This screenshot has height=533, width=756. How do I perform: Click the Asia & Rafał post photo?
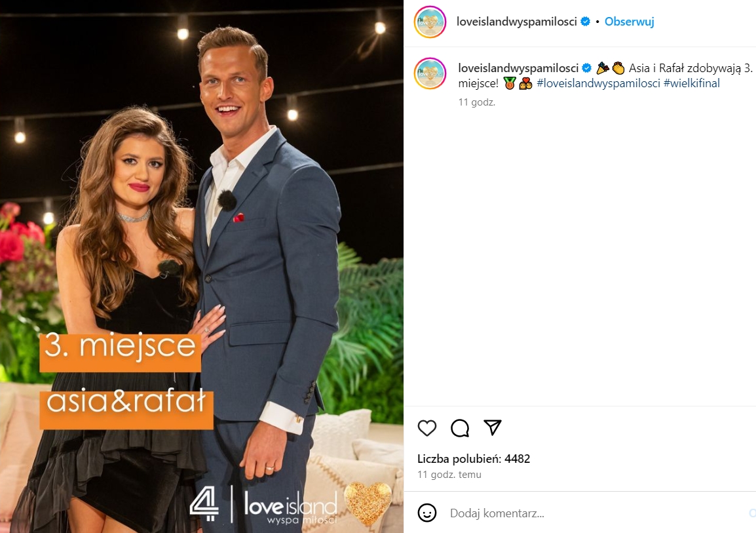pyautogui.click(x=202, y=266)
